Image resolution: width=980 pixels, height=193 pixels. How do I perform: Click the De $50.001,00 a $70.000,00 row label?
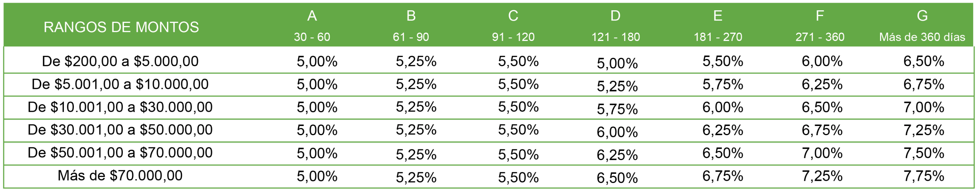pyautogui.click(x=120, y=153)
